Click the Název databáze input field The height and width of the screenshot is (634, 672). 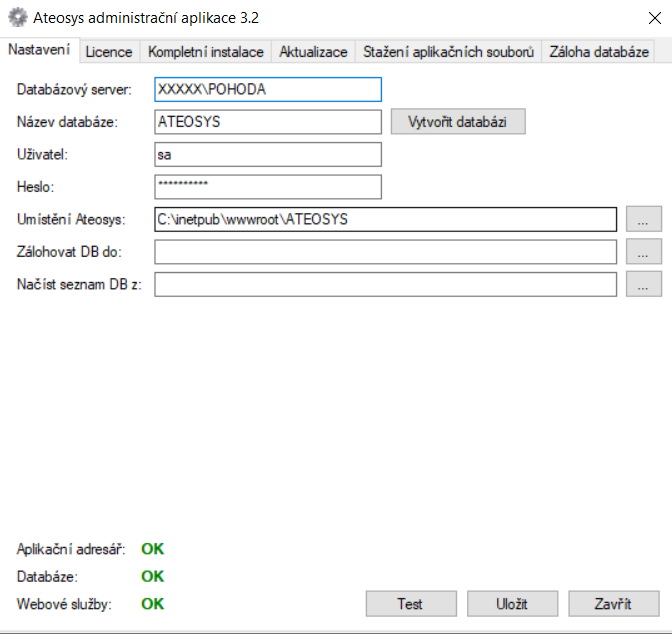(268, 122)
